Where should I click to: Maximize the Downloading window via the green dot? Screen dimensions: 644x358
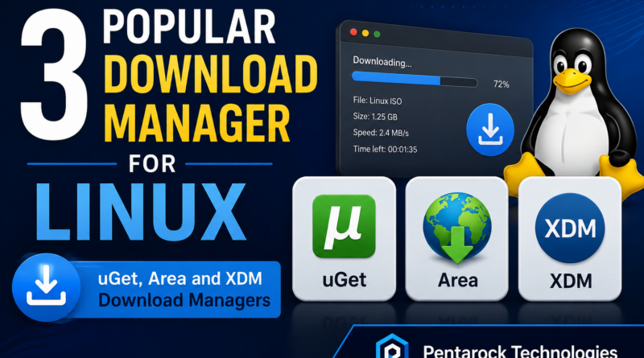(x=377, y=34)
